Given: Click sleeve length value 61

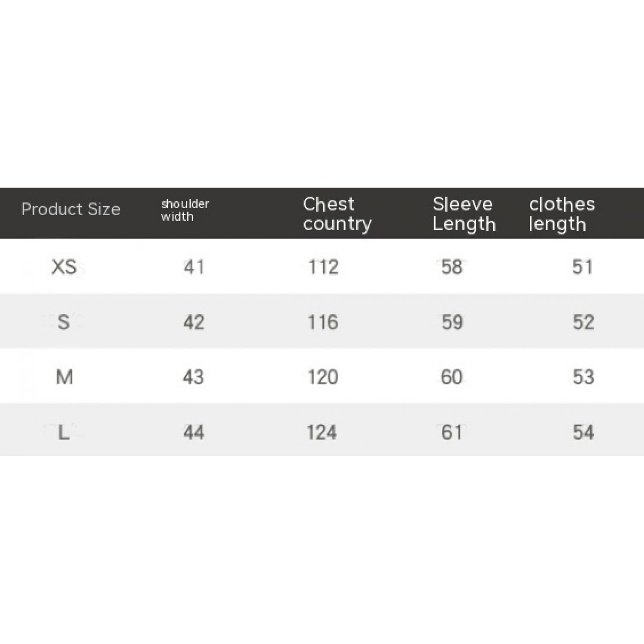Looking at the screenshot, I should click(452, 432).
